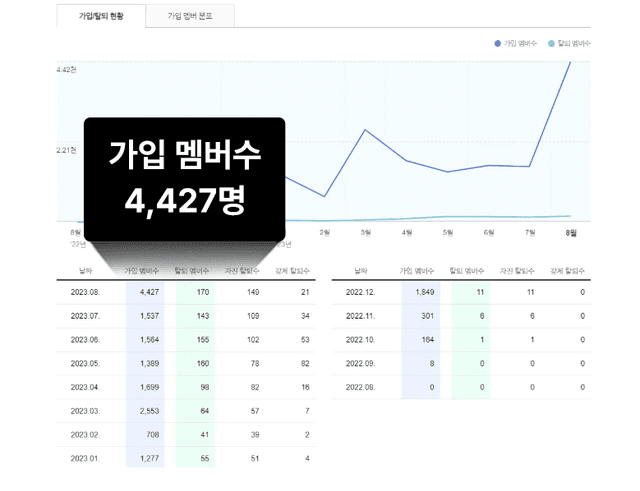The image size is (640, 491).
Task: Select the 2022.12. row date cell
Action: click(360, 292)
